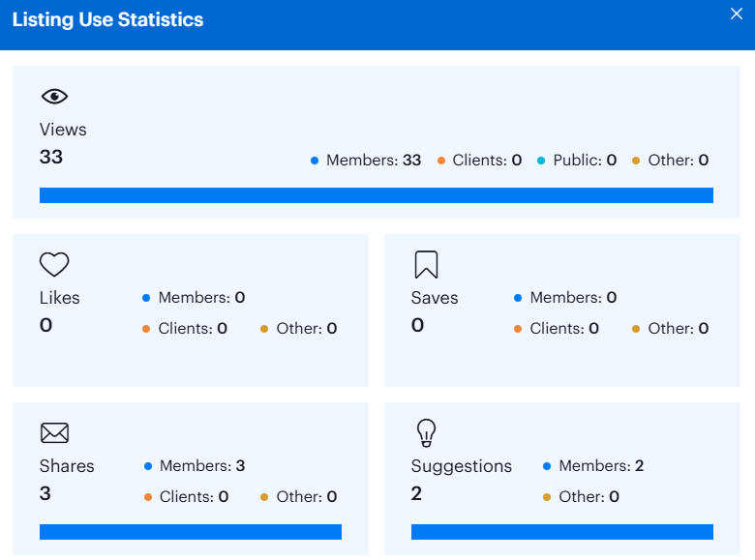Click the blue Views progress bar
The width and height of the screenshot is (755, 560).
(x=376, y=195)
